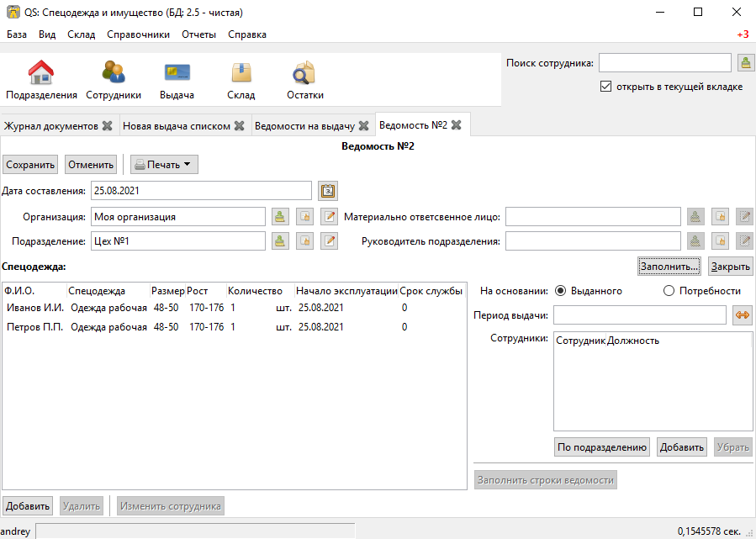Click the Сохранить button
This screenshot has width=756, height=539.
30,165
